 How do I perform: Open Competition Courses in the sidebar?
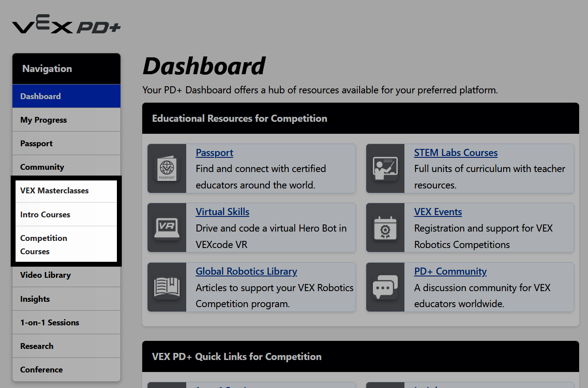pos(66,244)
